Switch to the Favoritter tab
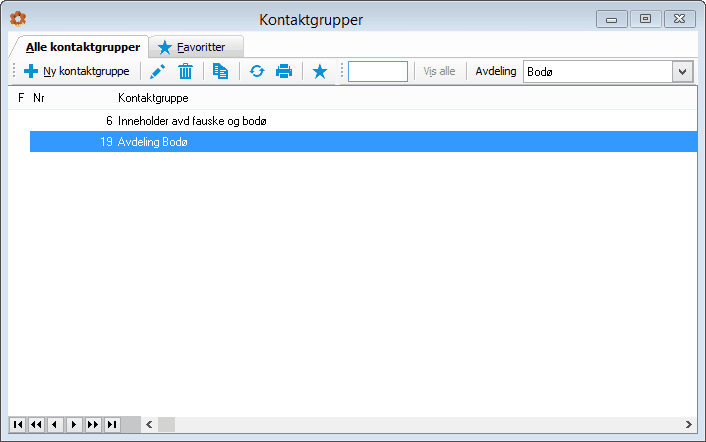 coord(196,47)
